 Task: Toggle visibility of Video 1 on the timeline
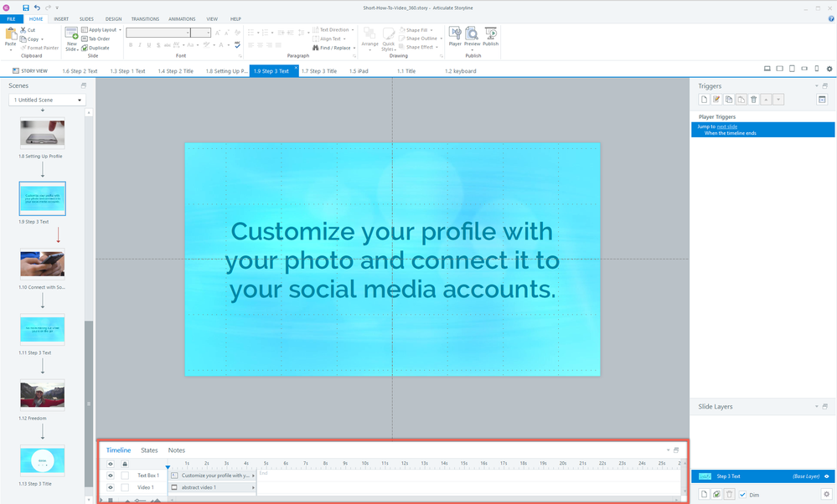point(110,487)
